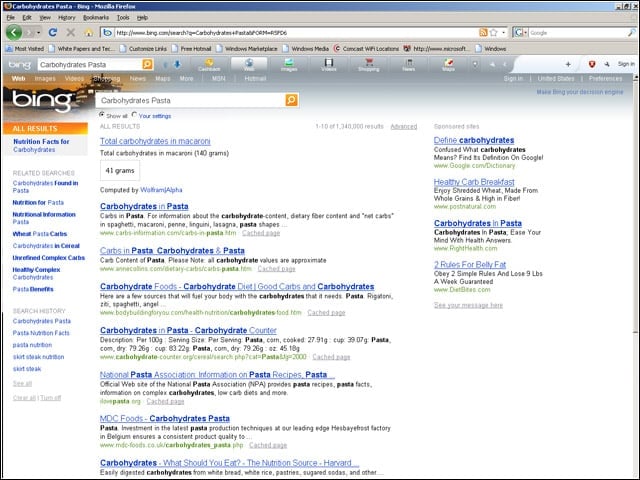Click in the page Bing search input
640x480 pixels.
[190, 100]
